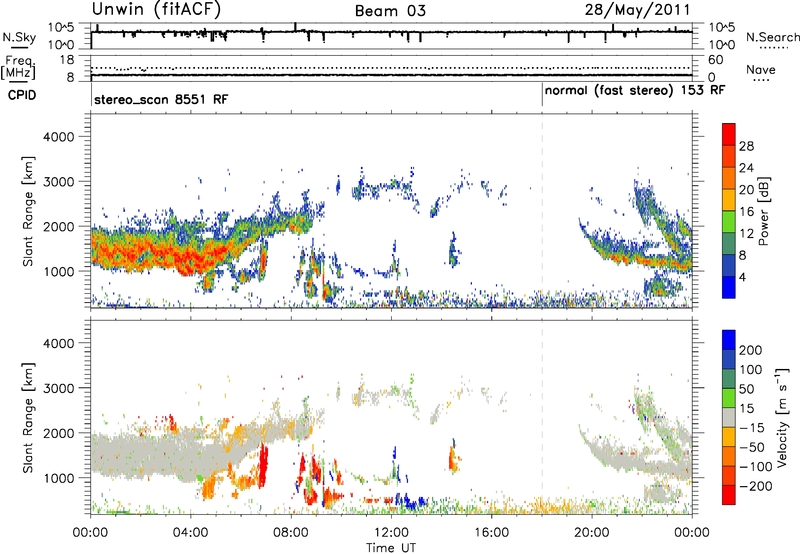Click the "Nave" legend label
Image resolution: width=800 pixels, height=554 pixels.
click(x=760, y=69)
